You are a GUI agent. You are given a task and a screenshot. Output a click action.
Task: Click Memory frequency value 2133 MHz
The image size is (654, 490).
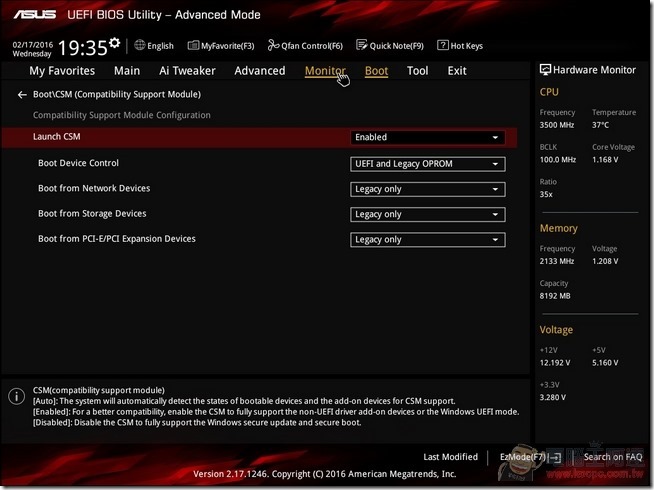(557, 261)
